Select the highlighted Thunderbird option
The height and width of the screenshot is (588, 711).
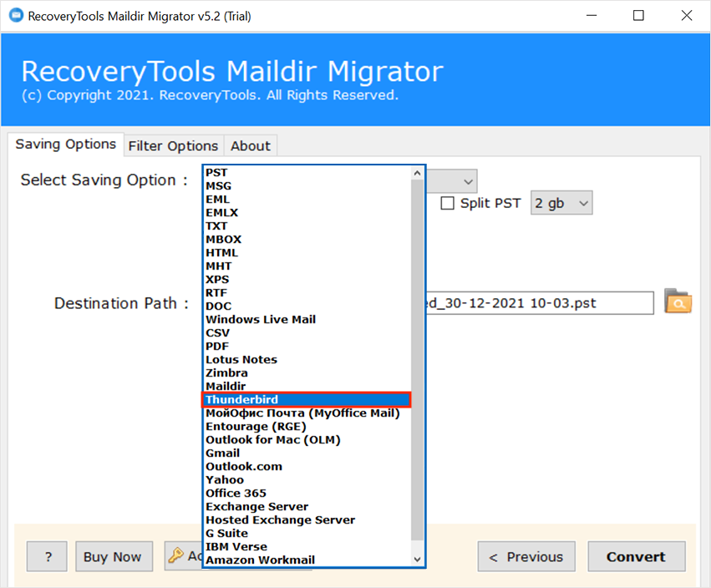307,400
